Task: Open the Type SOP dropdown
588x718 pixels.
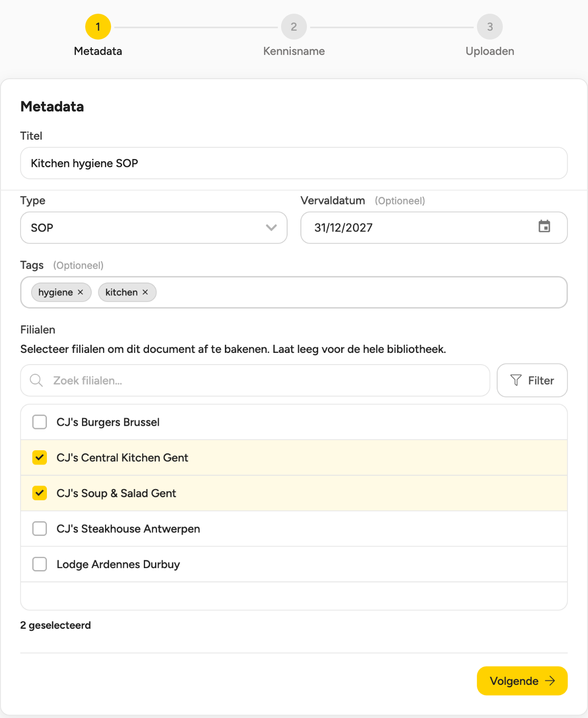Action: [154, 227]
